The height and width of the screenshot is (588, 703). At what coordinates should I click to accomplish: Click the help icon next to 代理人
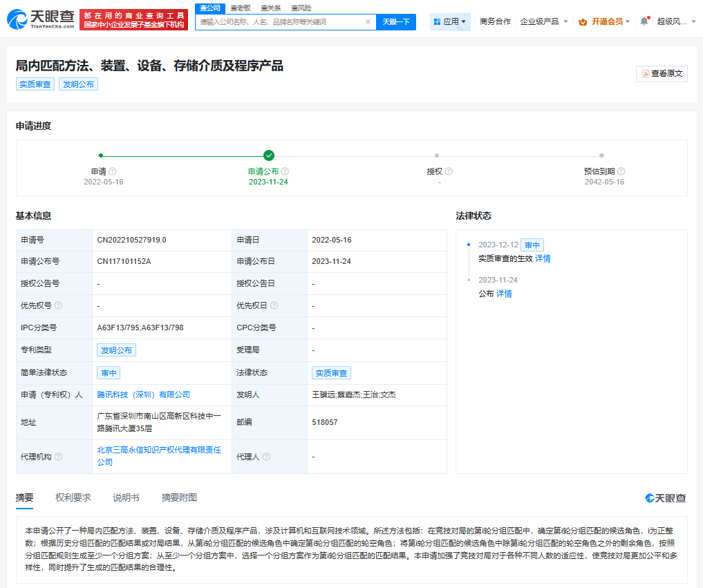267,457
